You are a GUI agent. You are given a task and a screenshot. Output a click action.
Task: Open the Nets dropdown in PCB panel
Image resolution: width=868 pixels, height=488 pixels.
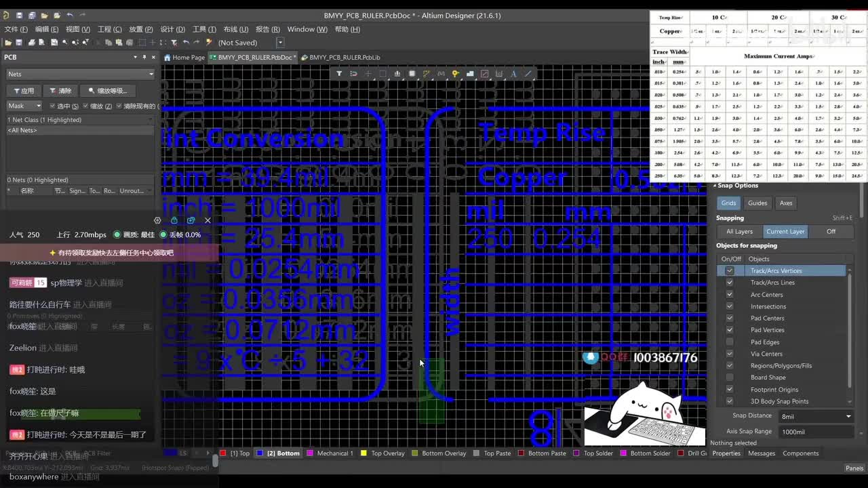80,74
